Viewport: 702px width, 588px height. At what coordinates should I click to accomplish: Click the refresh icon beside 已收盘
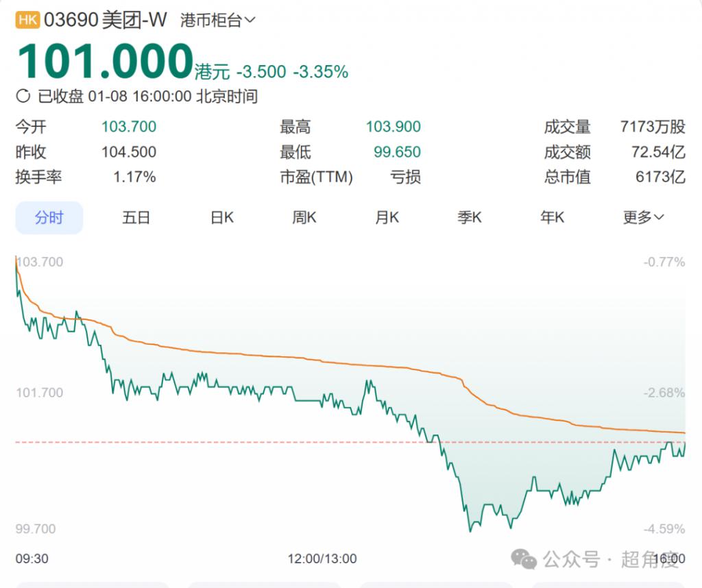[23, 96]
